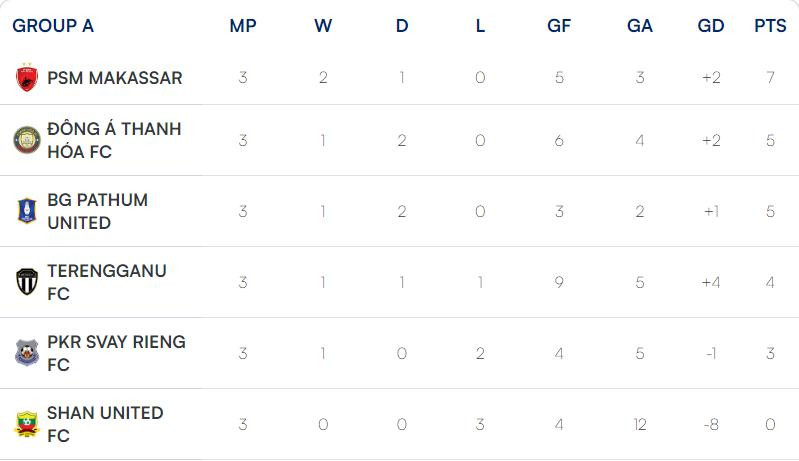Click the Shan United FC crest
Image resolution: width=799 pixels, height=461 pixels.
click(26, 424)
